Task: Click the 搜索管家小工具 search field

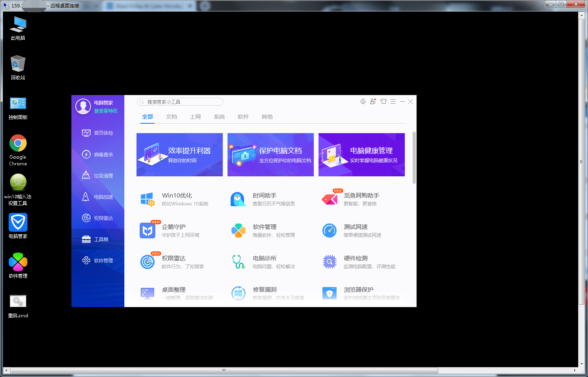Action: [180, 102]
